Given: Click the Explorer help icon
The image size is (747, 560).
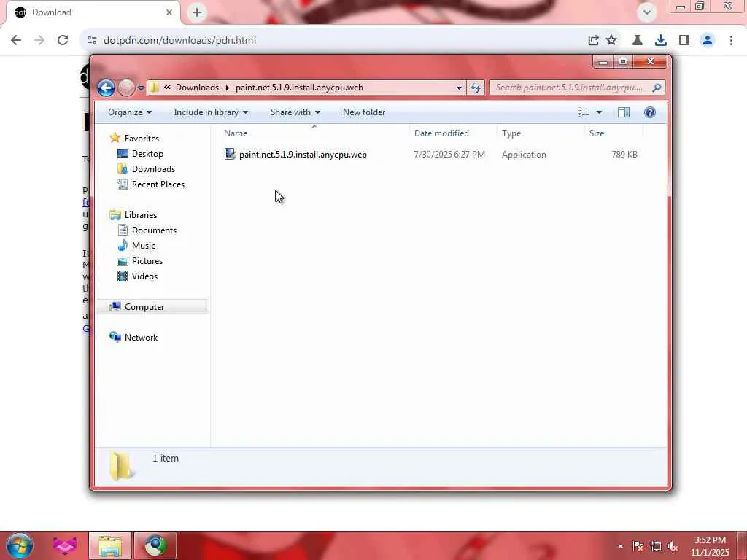Looking at the screenshot, I should tap(650, 112).
